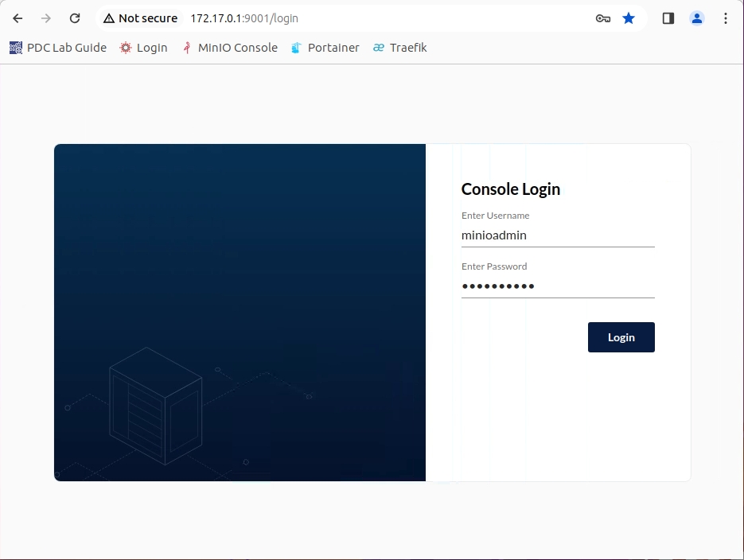744x560 pixels.
Task: Launch the Traefik bookmark
Action: (x=400, y=48)
